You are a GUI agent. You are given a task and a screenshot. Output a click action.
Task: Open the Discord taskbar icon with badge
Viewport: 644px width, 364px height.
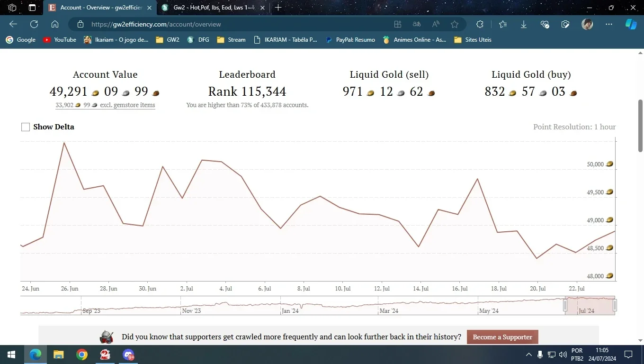128,355
